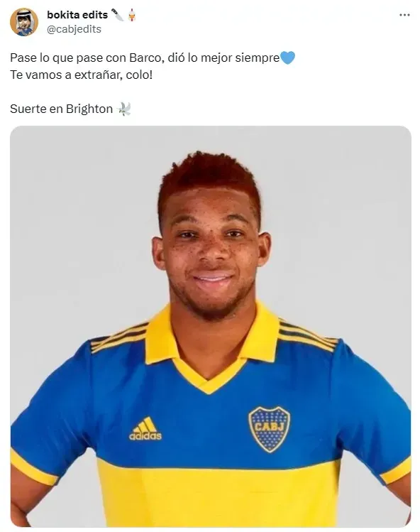Click the dove emoji after Brighton
This screenshot has height=532, width=420.
(x=123, y=109)
